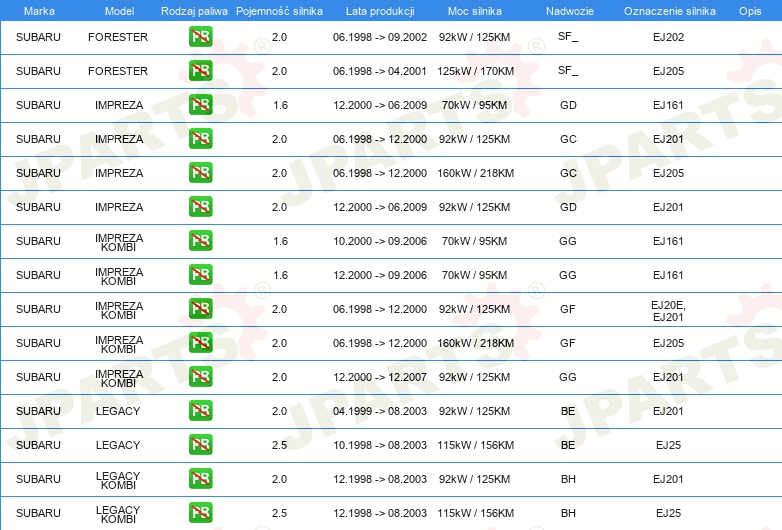782x530 pixels.
Task: Click the Model column header
Action: click(x=119, y=11)
